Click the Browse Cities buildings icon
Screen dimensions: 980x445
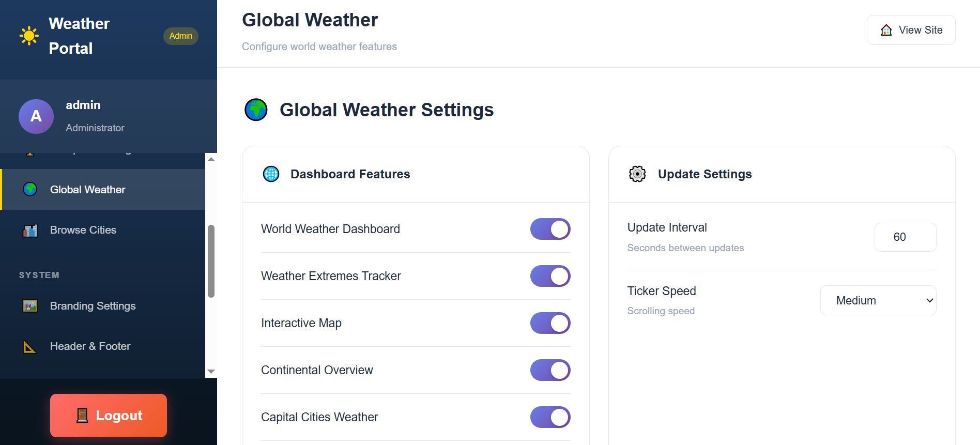coord(30,230)
